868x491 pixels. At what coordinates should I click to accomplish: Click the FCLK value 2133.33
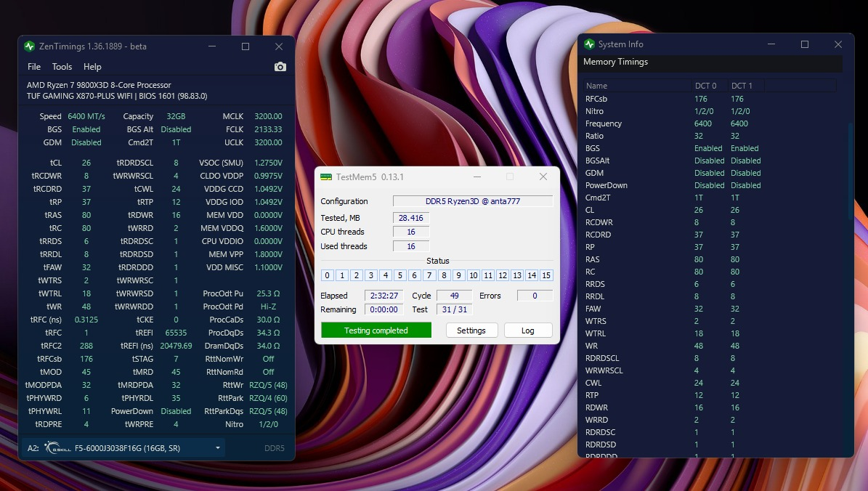coord(268,129)
